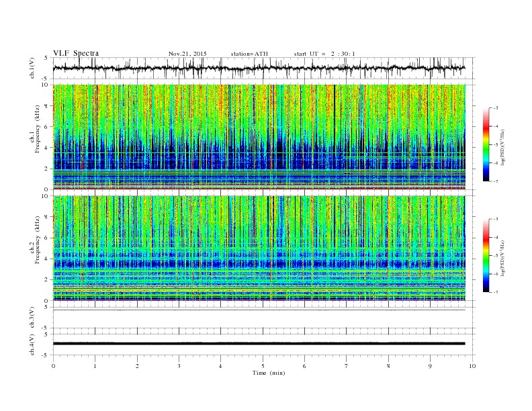532x411 pixels.
Task: Click the date 'Nov.21, 2015'
Action: click(x=187, y=54)
